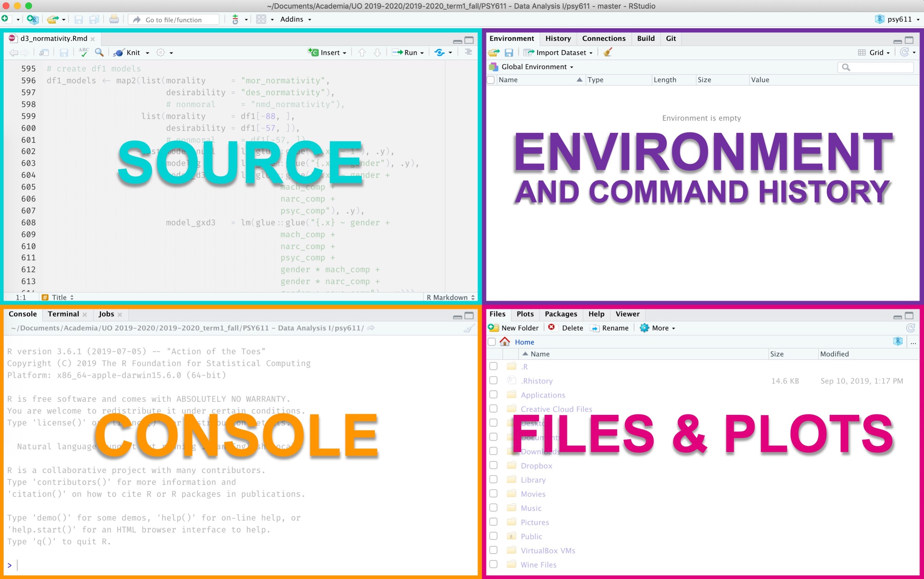Check the Music folder checkbox
The width and height of the screenshot is (924, 579).
[x=494, y=508]
